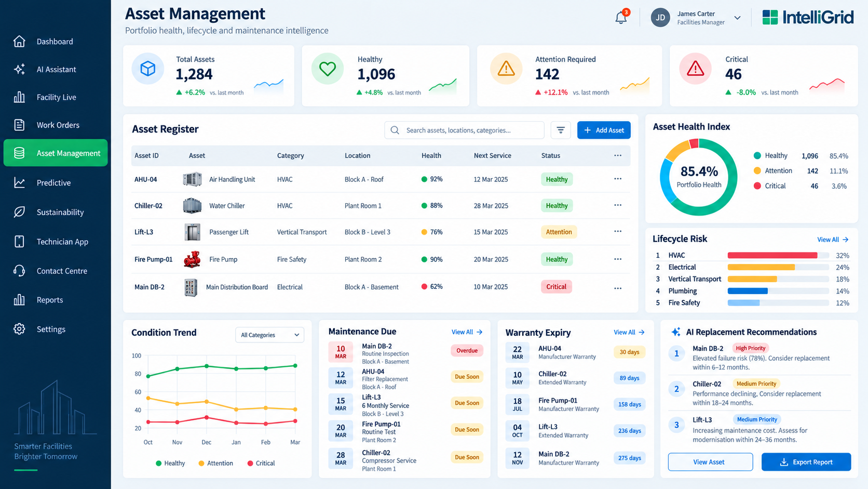Click the JD user avatar

[660, 17]
